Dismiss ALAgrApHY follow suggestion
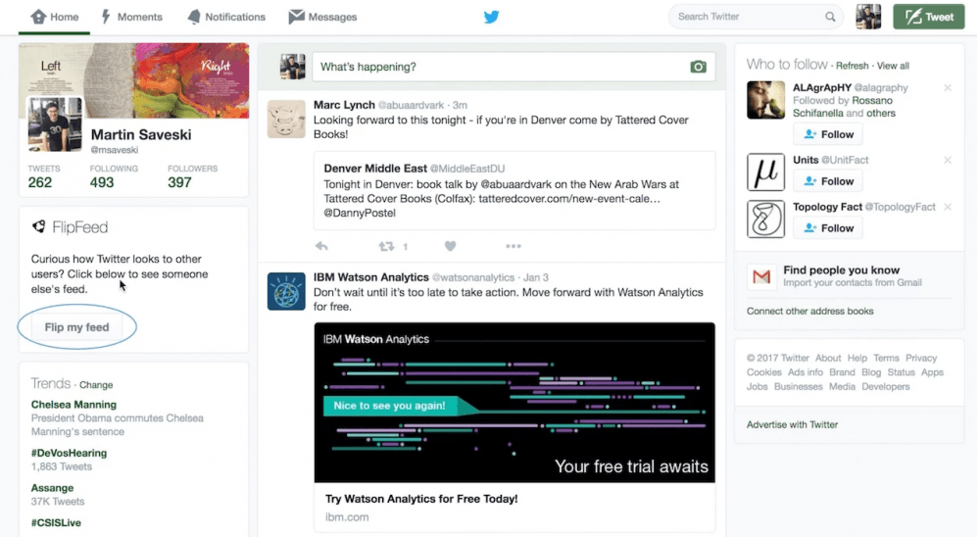This screenshot has width=980, height=537. pyautogui.click(x=947, y=88)
